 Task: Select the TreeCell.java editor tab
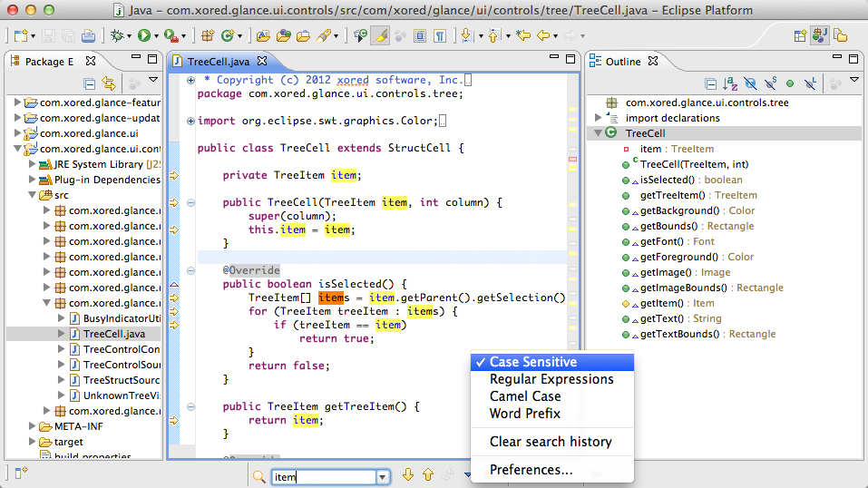[x=218, y=62]
